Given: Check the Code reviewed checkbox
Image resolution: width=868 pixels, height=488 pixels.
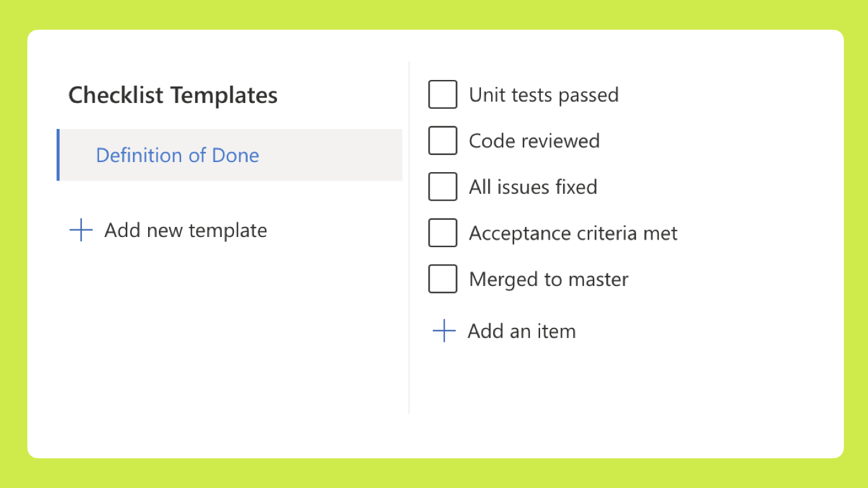Looking at the screenshot, I should click(x=443, y=140).
